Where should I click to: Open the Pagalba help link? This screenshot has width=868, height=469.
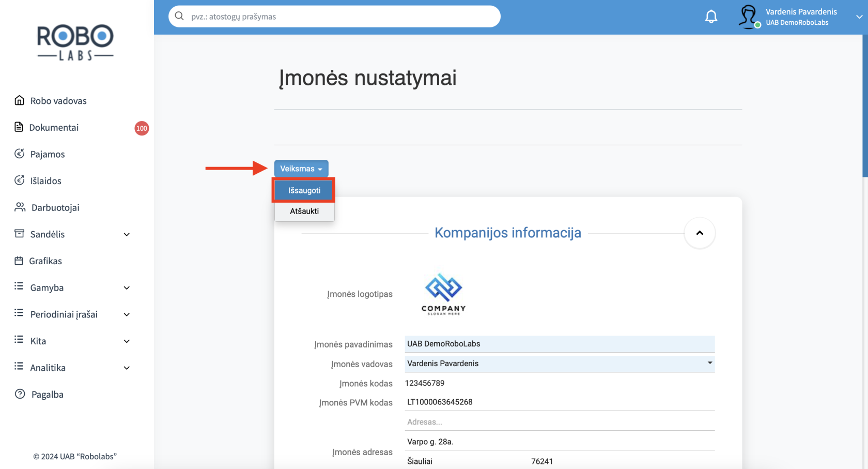(x=48, y=394)
